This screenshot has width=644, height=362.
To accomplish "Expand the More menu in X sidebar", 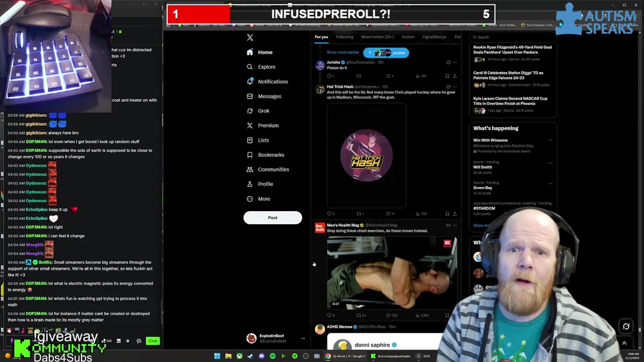I will click(x=259, y=199).
